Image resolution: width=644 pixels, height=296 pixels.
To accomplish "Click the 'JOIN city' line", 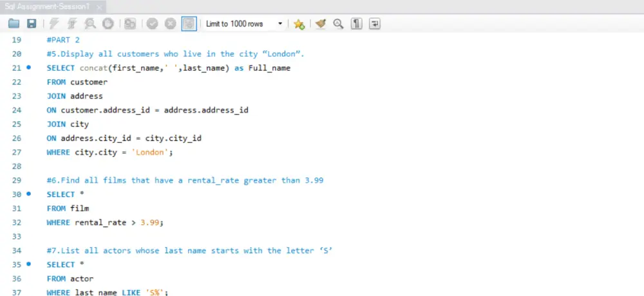I will coord(68,124).
